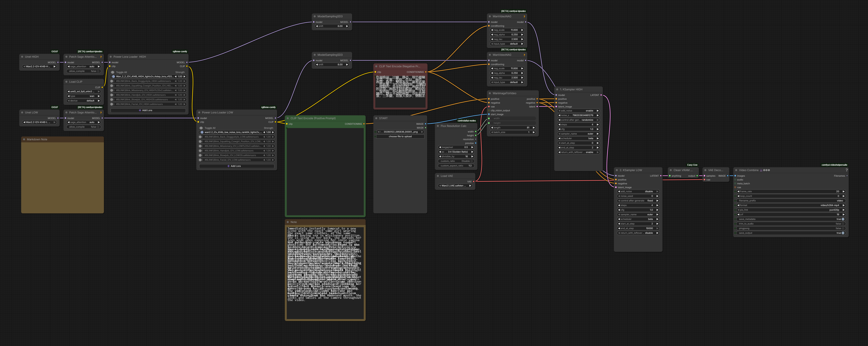Click the Markdown Note collapse dot

coord(24,139)
